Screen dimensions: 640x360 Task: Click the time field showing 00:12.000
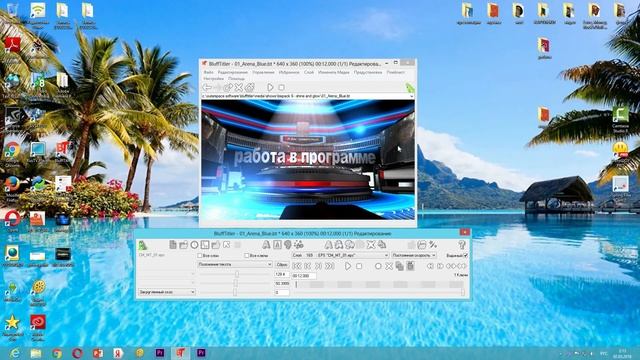point(304,276)
